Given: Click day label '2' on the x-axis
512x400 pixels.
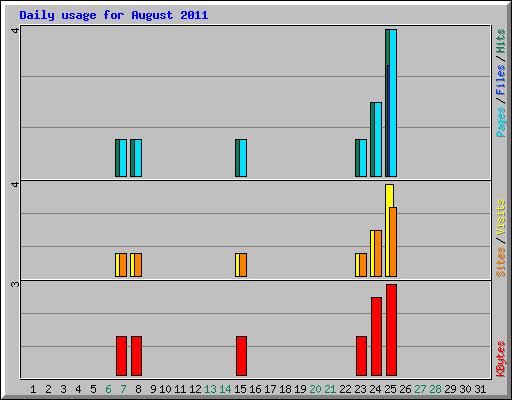Looking at the screenshot, I should [x=48, y=389].
